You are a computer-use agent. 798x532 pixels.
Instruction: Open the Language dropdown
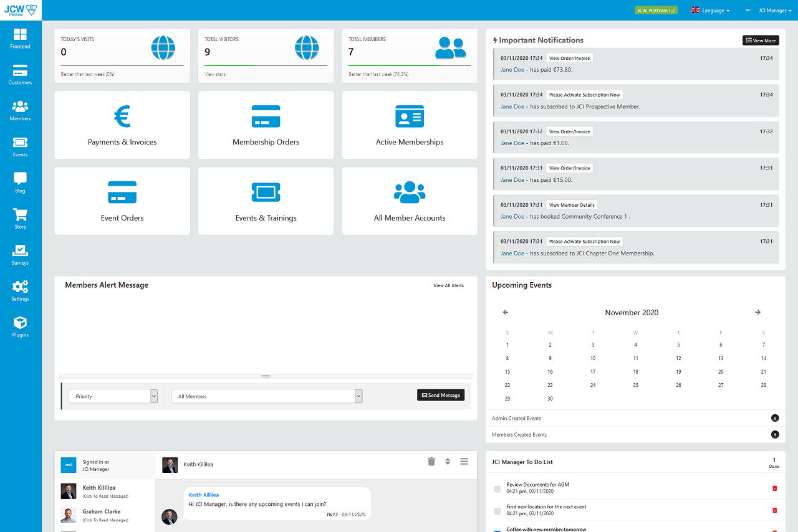(x=710, y=10)
